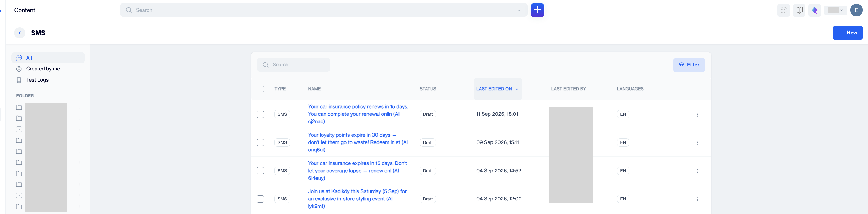Select the All view in the sidebar

pyautogui.click(x=48, y=57)
